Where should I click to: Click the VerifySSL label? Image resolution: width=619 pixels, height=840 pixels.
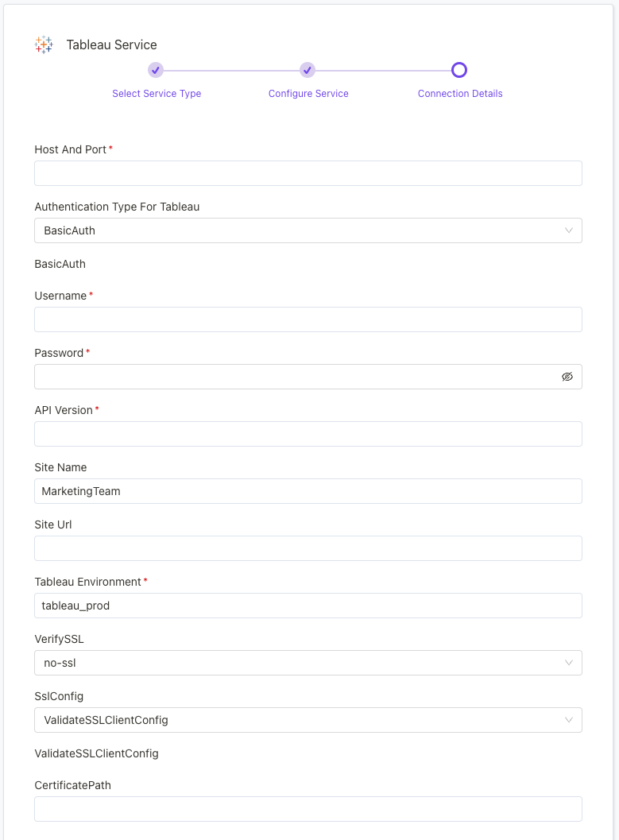point(59,639)
